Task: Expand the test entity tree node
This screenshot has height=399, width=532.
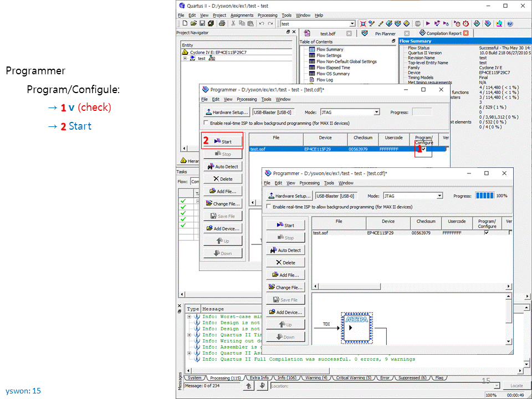Action: coord(185,58)
